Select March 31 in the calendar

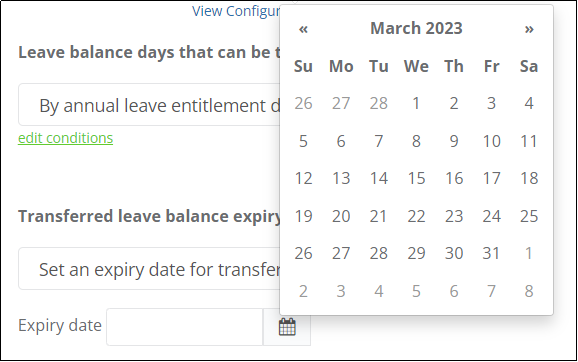(x=491, y=254)
